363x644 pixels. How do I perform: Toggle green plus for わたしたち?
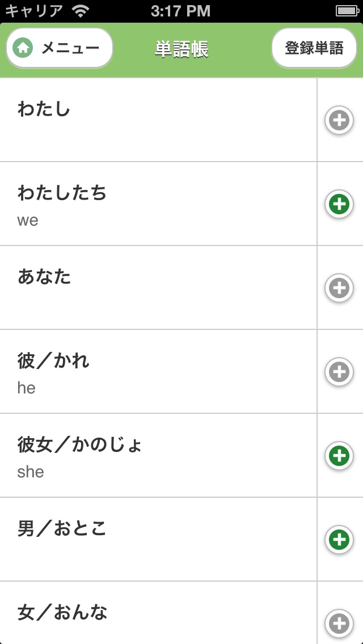339,204
